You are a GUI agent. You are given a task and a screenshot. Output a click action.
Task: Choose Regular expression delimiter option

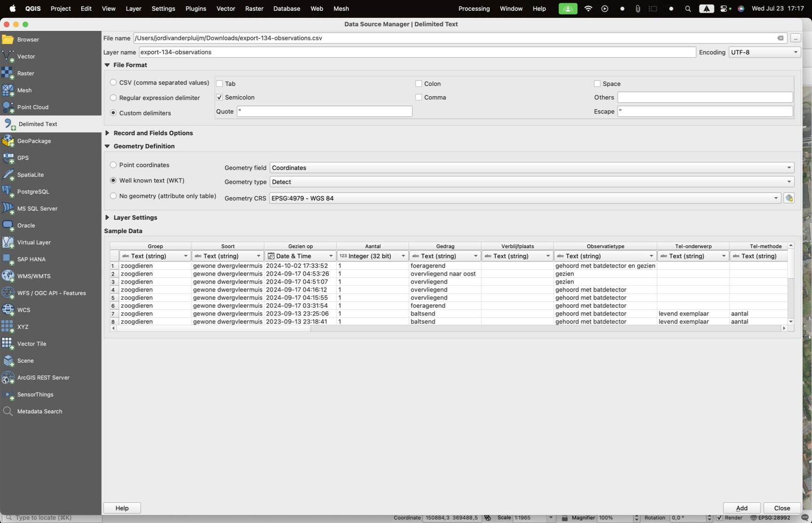tap(113, 98)
